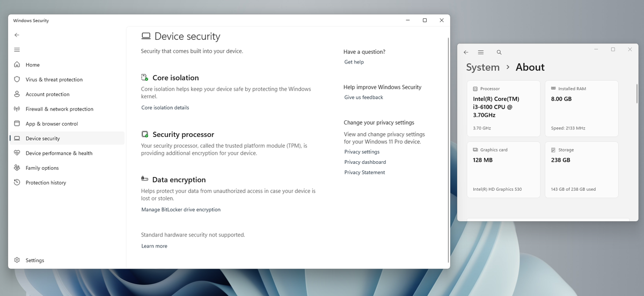Click Give us feedback link
The height and width of the screenshot is (296, 644).
364,97
